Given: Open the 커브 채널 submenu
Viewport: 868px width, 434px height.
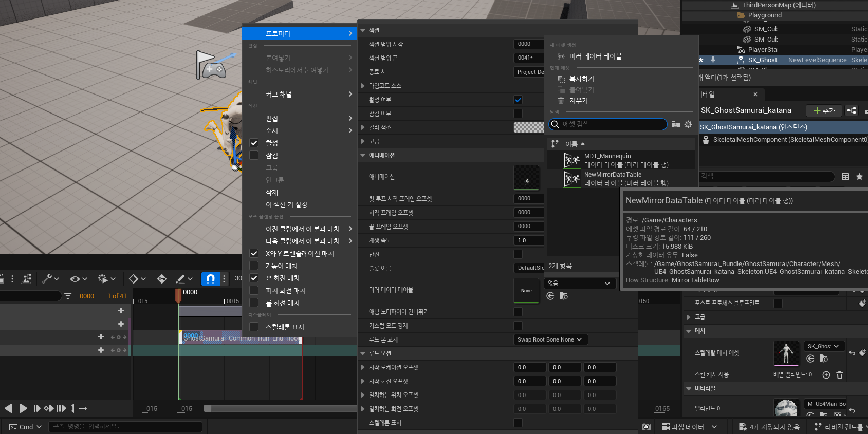Looking at the screenshot, I should pos(300,95).
